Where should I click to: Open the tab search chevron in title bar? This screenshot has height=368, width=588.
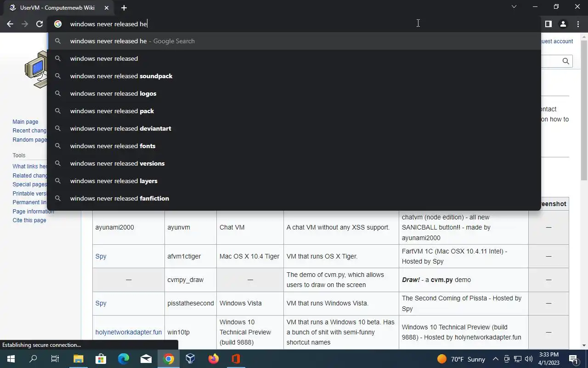point(514,7)
